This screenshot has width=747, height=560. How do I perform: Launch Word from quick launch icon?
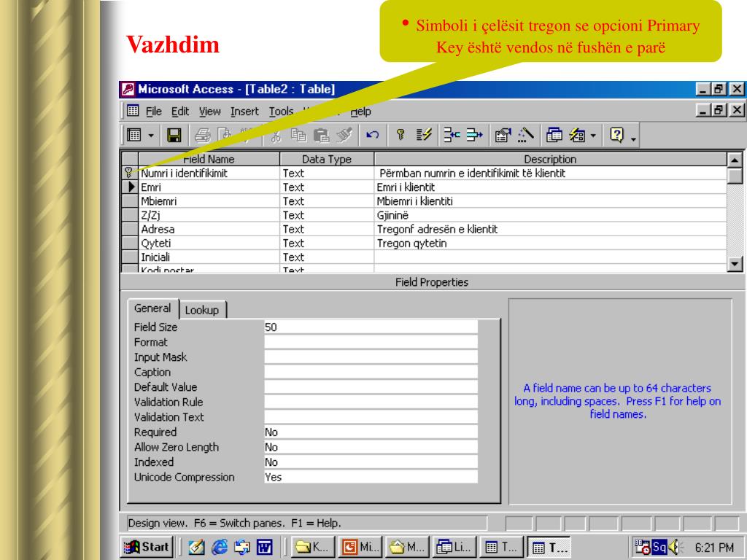pyautogui.click(x=264, y=547)
